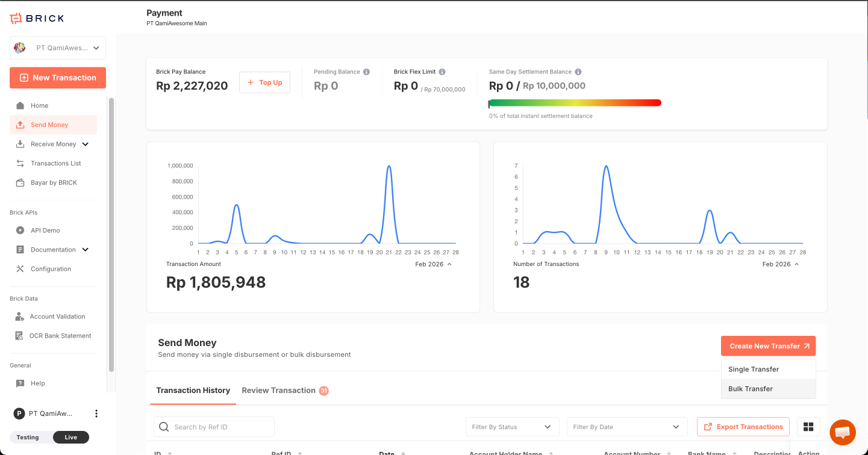Select Send Money in the sidebar
This screenshot has height=455, width=868.
pos(53,125)
